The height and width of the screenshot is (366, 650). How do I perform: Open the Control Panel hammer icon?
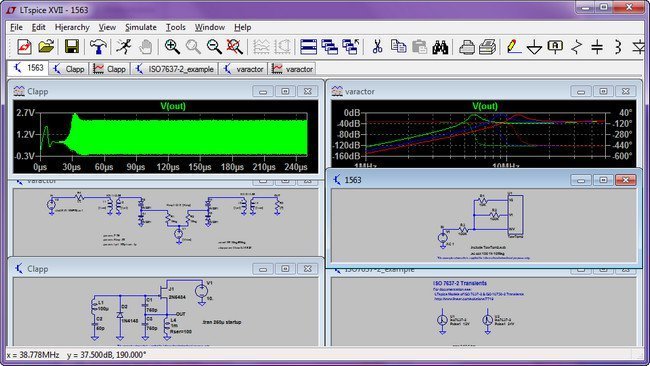98,46
